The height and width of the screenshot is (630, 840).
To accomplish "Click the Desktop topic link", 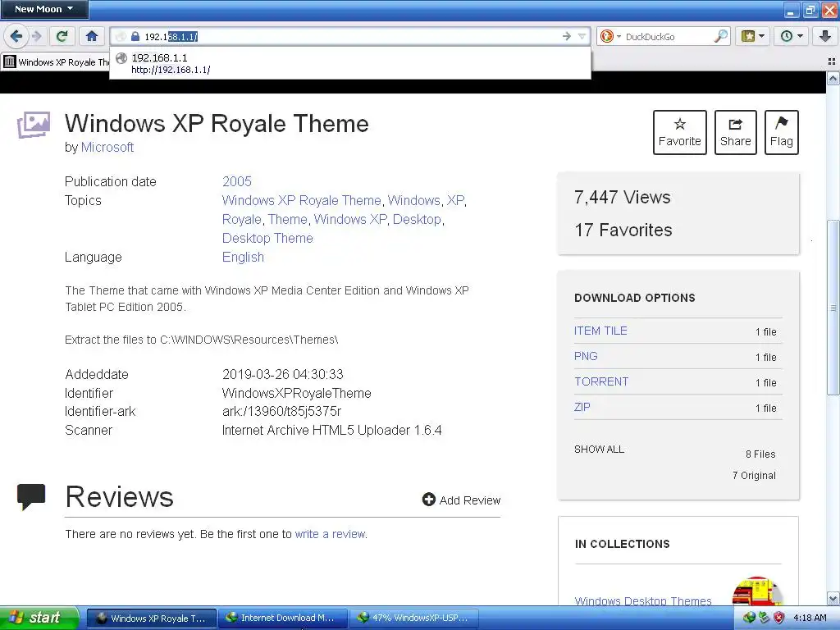I will pos(417,220).
